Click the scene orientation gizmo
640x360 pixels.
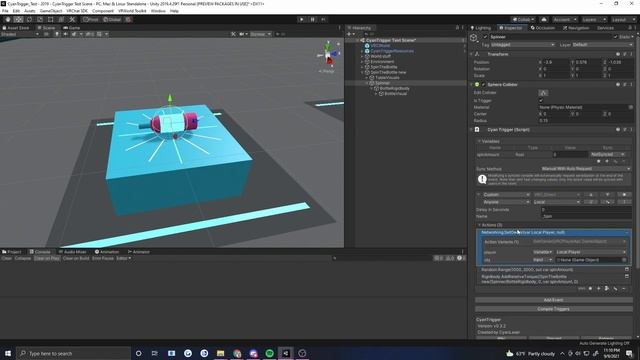[329, 55]
